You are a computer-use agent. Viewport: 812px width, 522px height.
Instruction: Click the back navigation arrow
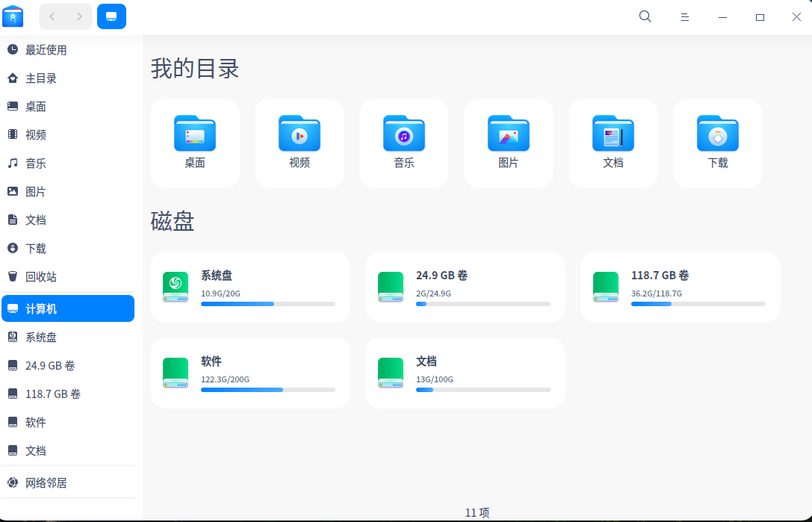pos(52,16)
